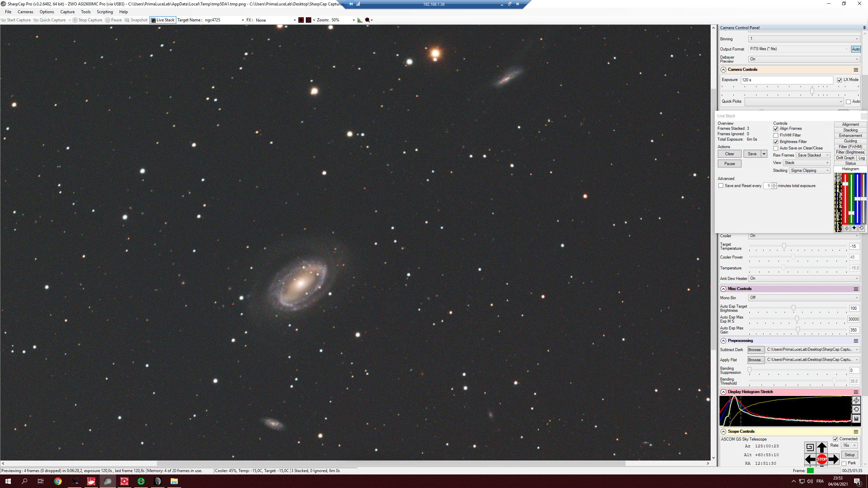Click reset icon in Display Histogram Stretch
This screenshot has height=488, width=868.
856,410
